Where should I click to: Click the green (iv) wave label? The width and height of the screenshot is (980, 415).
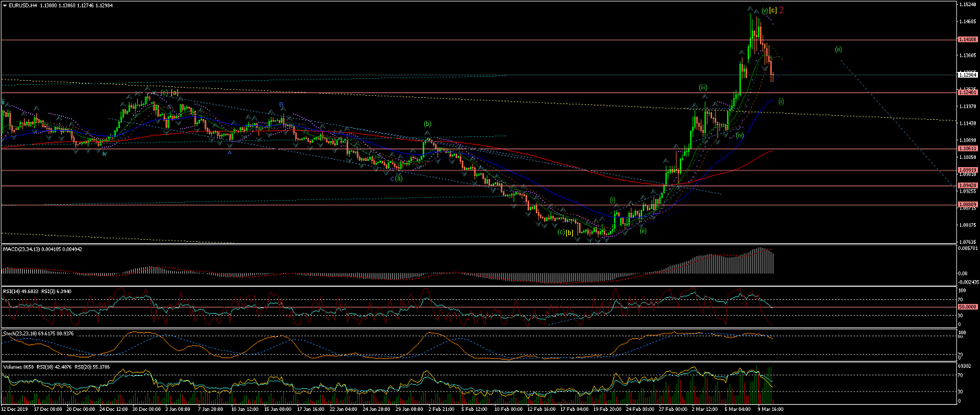(740, 136)
